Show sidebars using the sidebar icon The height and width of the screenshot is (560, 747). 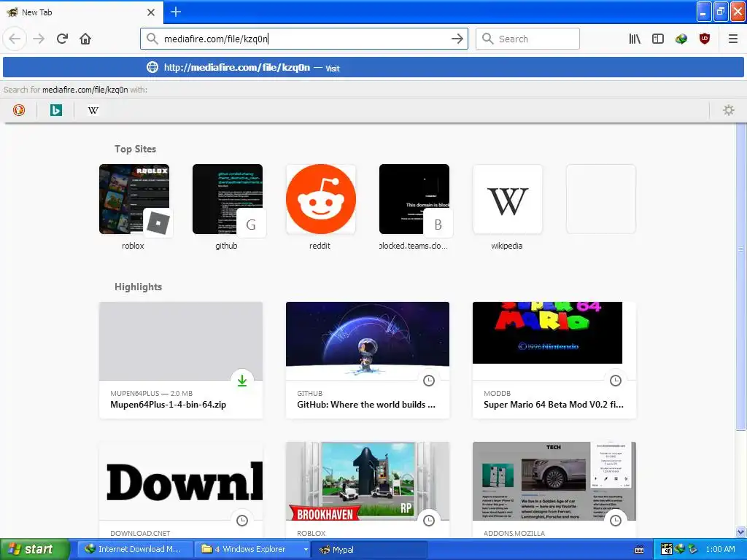click(x=658, y=39)
